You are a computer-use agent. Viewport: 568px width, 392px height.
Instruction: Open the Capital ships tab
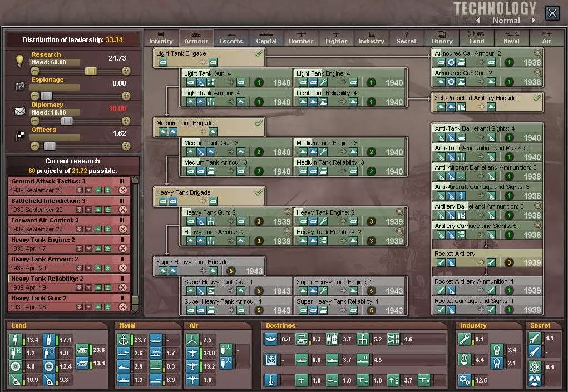(266, 38)
